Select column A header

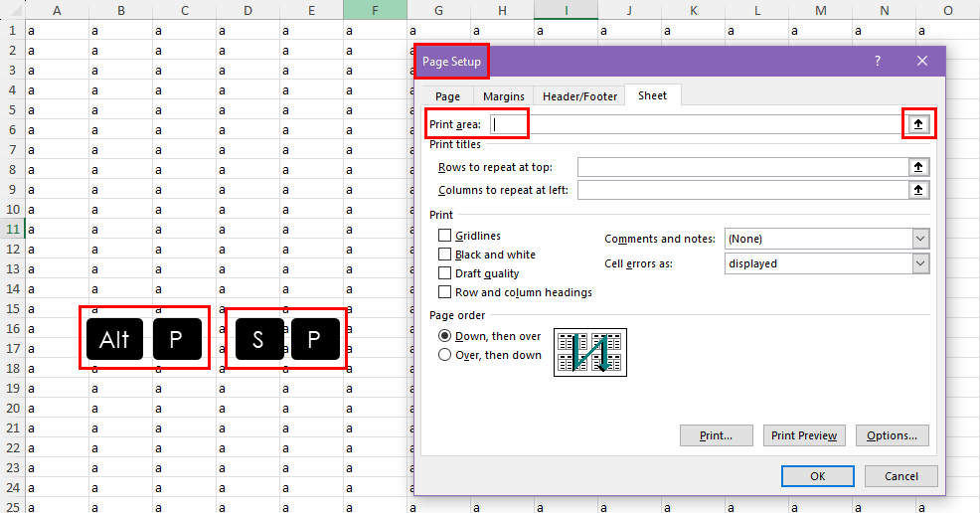(57, 10)
